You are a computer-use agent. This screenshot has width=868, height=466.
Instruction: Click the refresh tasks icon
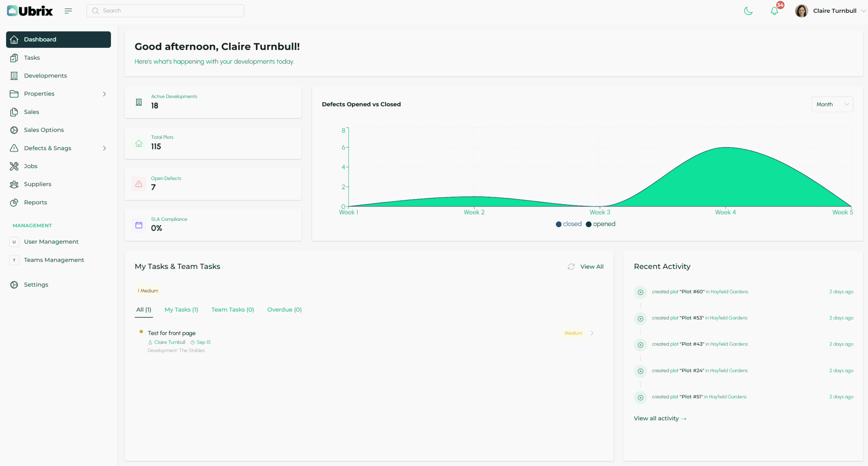(571, 267)
